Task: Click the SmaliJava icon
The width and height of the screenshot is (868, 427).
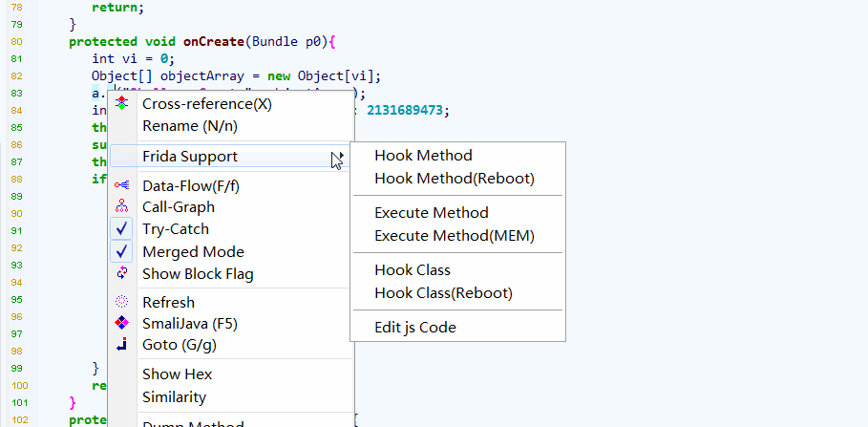Action: point(121,323)
